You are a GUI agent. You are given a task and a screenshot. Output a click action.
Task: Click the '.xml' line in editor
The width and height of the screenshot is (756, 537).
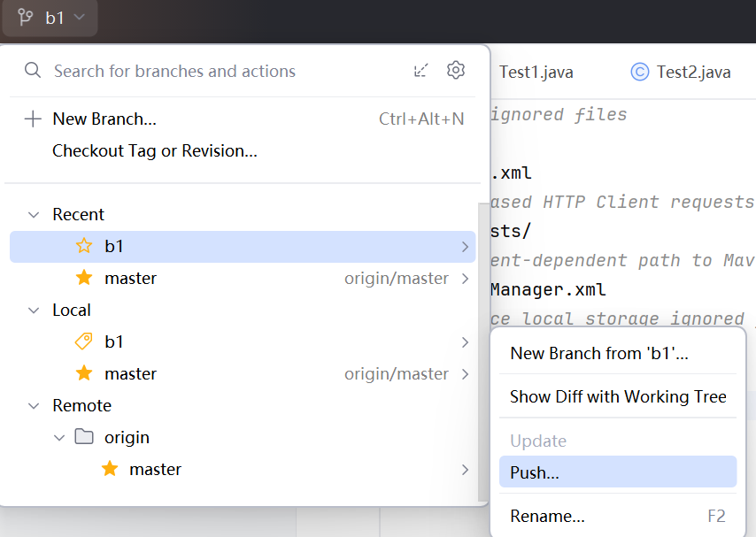pyautogui.click(x=511, y=173)
